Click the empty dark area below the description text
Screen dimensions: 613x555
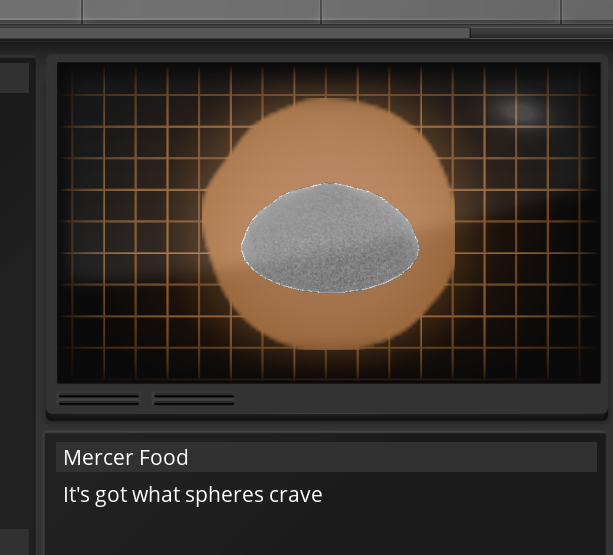tap(326, 532)
